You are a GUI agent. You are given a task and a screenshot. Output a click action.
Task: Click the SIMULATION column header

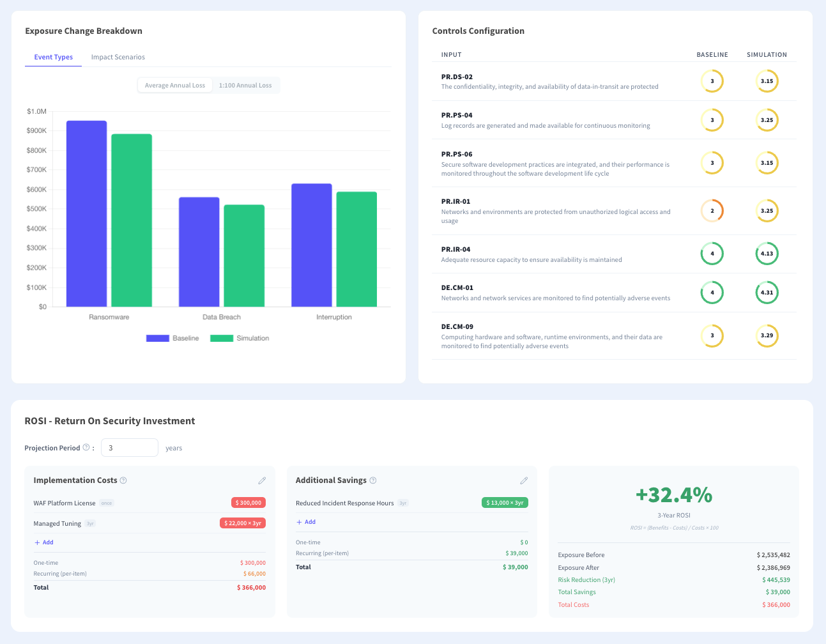click(767, 55)
